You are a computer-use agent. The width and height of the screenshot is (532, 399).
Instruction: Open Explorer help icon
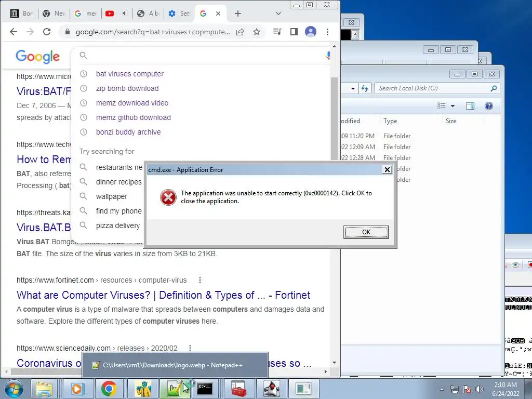(x=488, y=106)
